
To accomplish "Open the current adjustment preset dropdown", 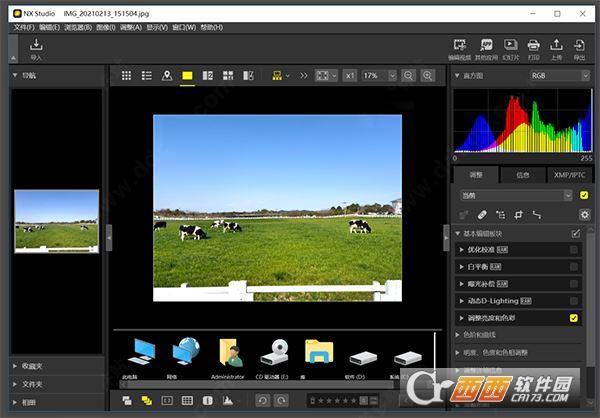I will point(516,195).
